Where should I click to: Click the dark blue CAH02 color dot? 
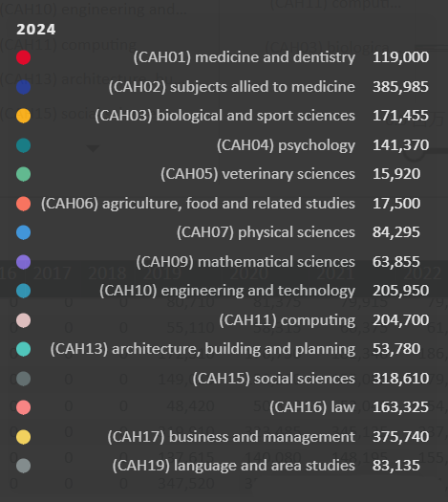pyautogui.click(x=23, y=87)
